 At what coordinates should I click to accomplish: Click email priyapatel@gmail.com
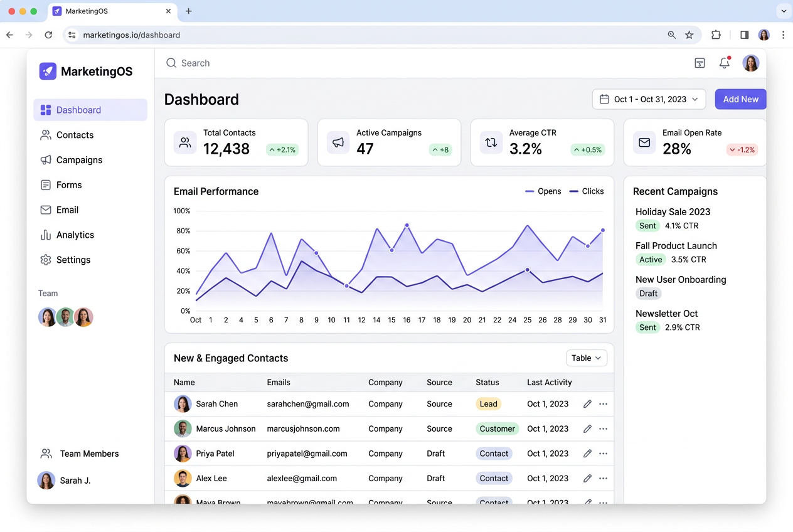pos(307,454)
